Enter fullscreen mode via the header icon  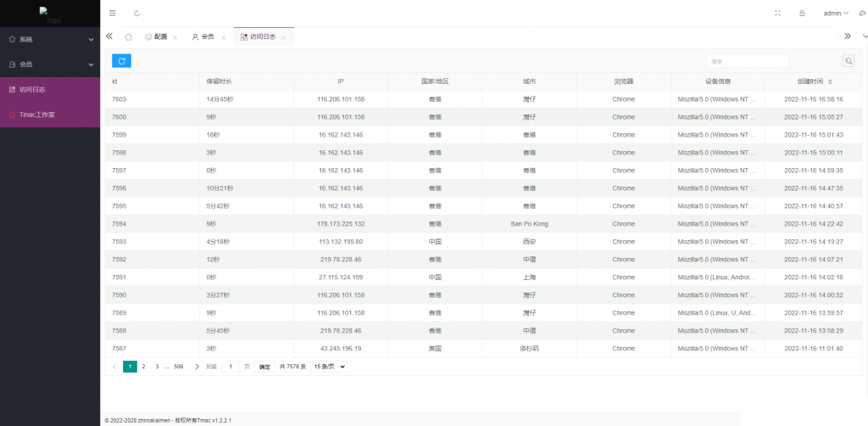778,14
